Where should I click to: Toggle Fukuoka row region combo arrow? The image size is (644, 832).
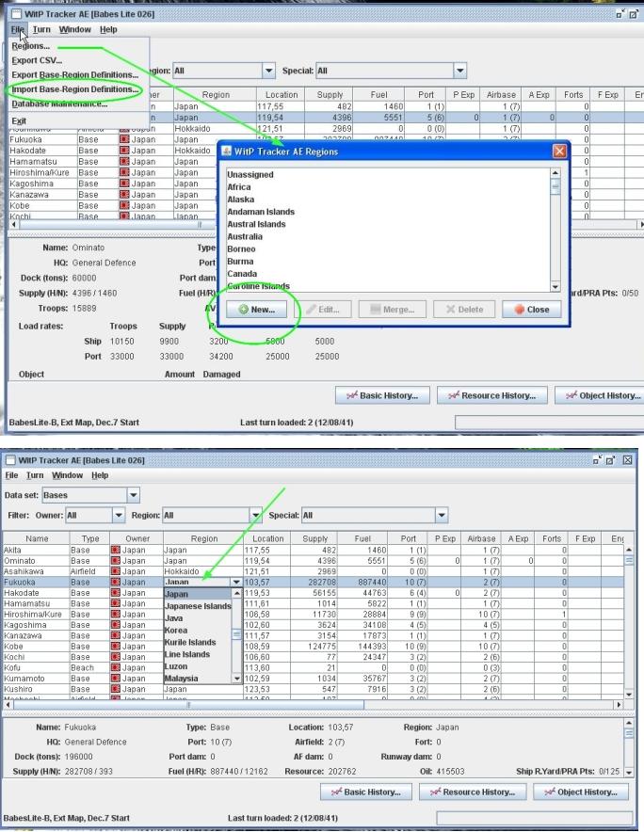point(236,582)
